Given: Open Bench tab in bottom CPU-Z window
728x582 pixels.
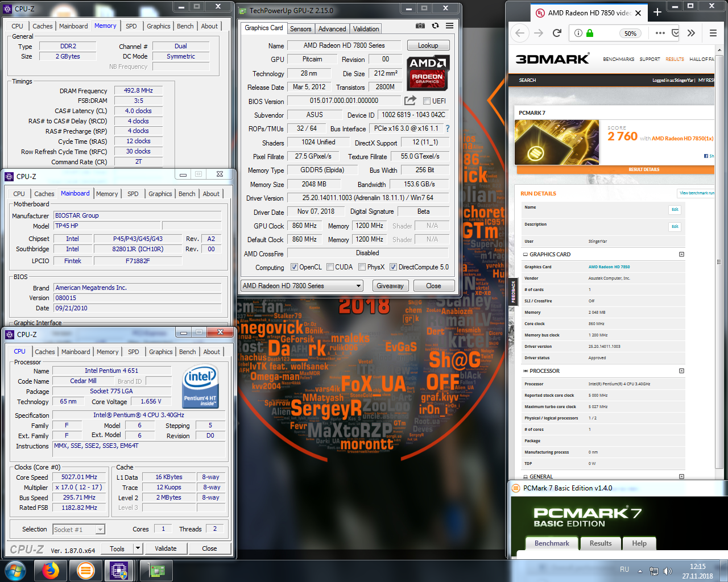Looking at the screenshot, I should (188, 352).
